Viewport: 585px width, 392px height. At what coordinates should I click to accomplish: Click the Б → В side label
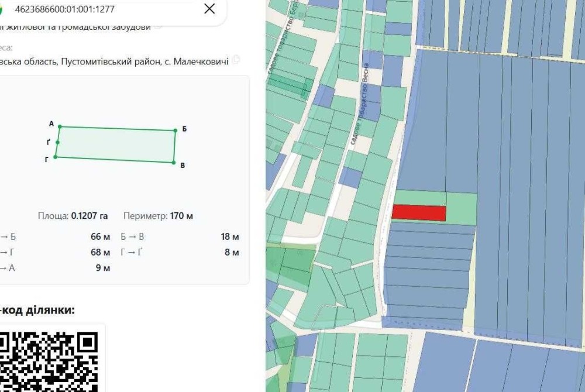pos(132,237)
